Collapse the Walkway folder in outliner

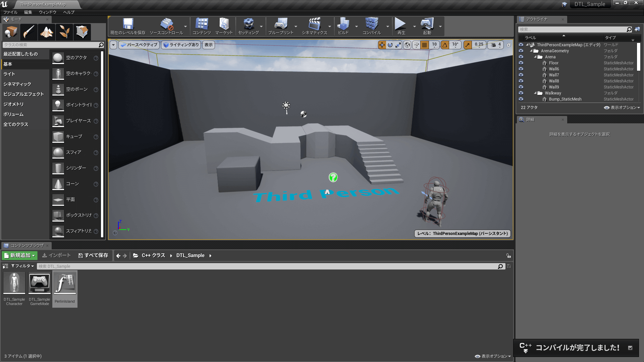point(535,93)
